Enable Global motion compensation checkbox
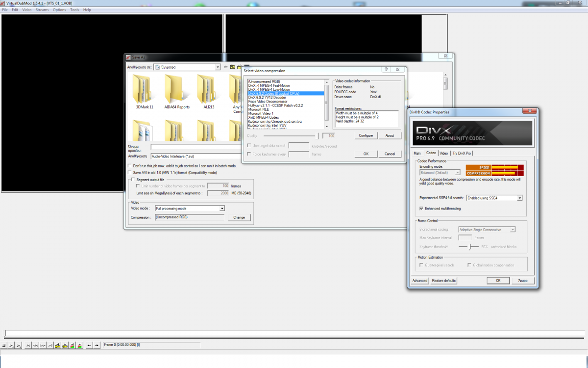The width and height of the screenshot is (588, 368). point(469,265)
